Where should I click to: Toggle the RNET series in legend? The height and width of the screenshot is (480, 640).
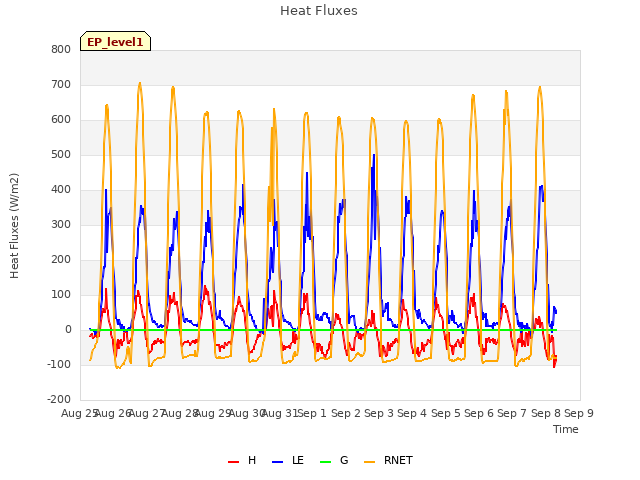pyautogui.click(x=388, y=461)
